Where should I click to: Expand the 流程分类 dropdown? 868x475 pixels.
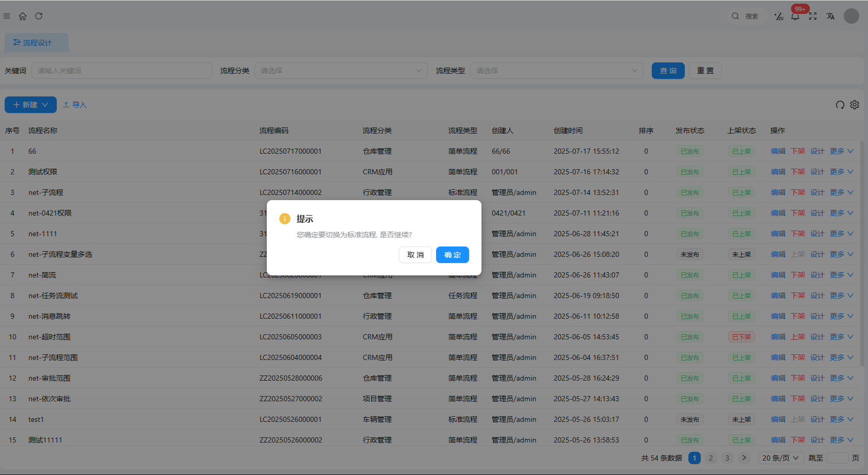(x=341, y=71)
